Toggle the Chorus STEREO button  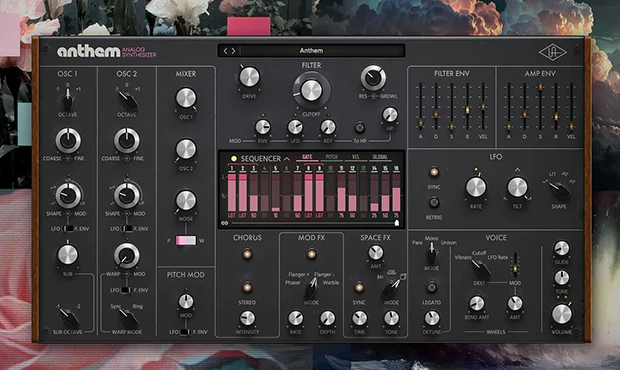click(247, 287)
